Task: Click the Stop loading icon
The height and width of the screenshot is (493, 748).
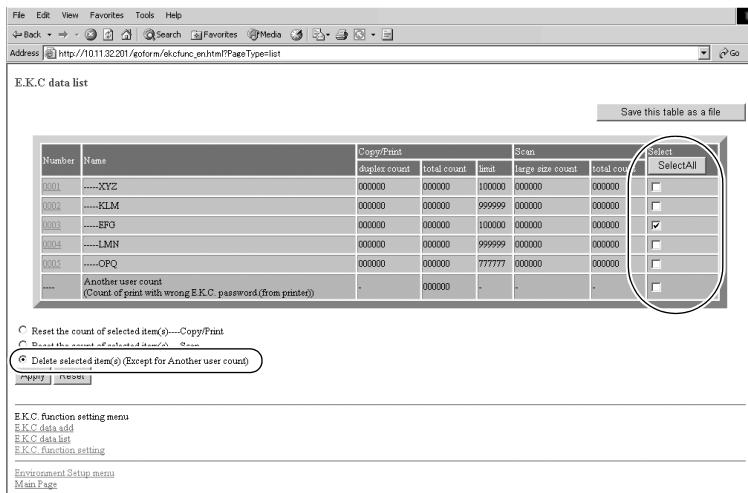Action: pyautogui.click(x=91, y=34)
